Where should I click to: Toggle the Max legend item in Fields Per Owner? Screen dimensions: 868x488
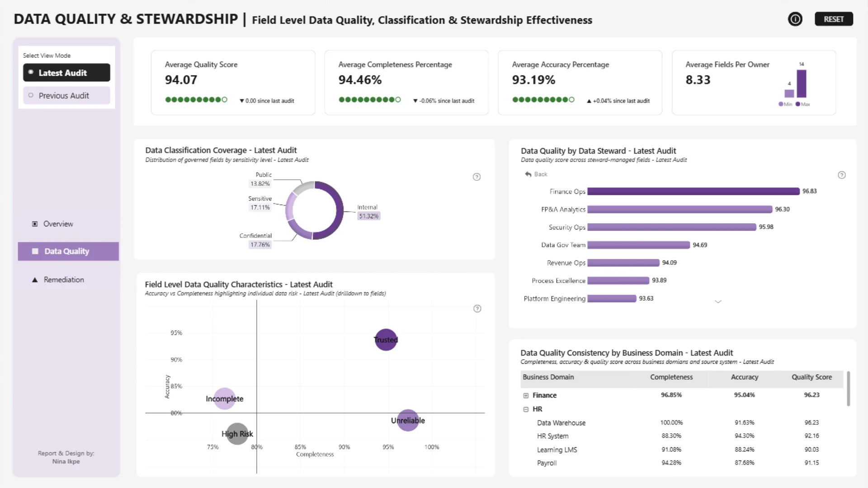[803, 104]
